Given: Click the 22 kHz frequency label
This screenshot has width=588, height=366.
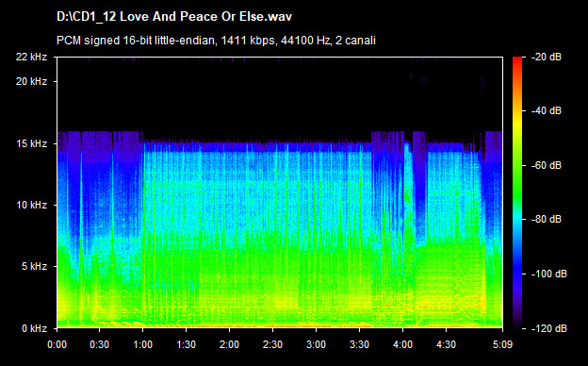Looking at the screenshot, I should pos(31,57).
